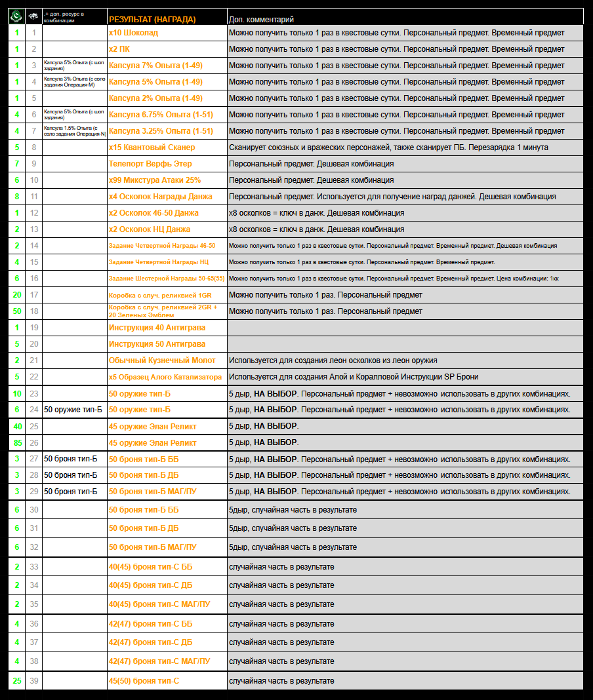Click the gray fragments icon in the header
Image resolution: width=593 pixels, height=700 pixels.
pos(33,16)
